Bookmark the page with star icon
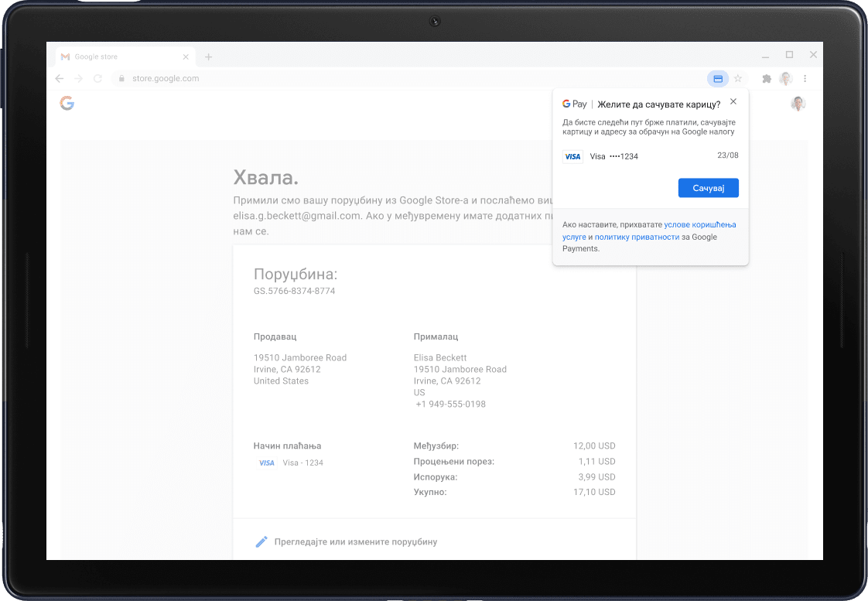This screenshot has width=868, height=601. coord(738,79)
